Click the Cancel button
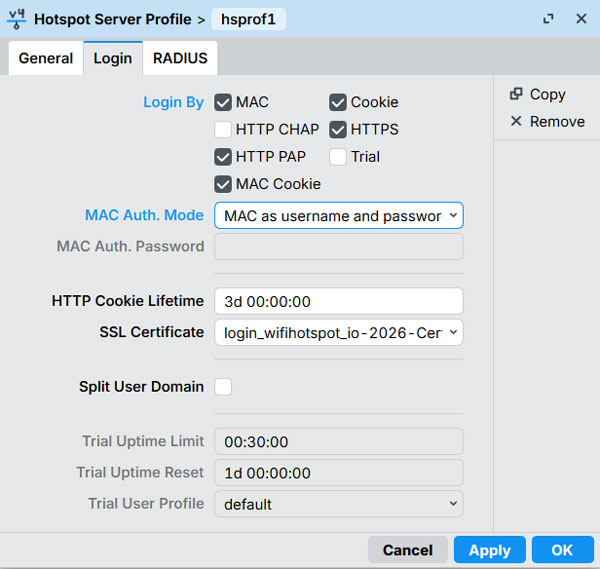Screen dimensions: 600x569 pos(407,550)
